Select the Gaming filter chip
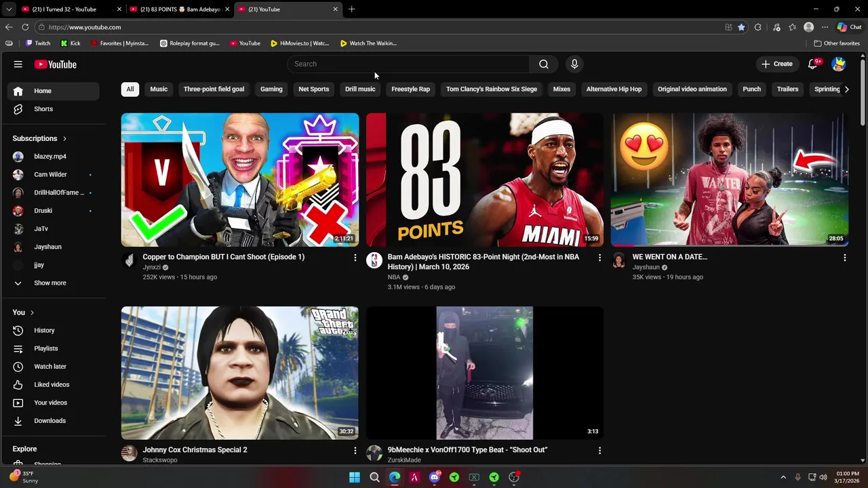Image resolution: width=868 pixels, height=488 pixels. [x=271, y=89]
